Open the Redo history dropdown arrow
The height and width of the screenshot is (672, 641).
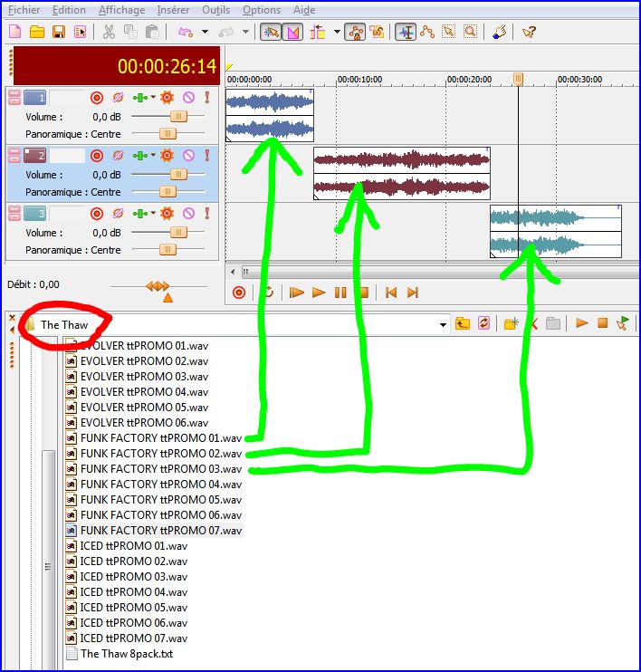(245, 32)
